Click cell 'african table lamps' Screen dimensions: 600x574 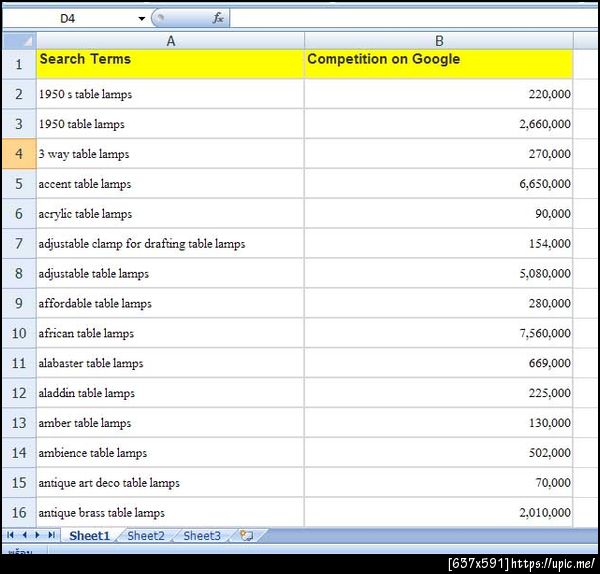pos(170,333)
